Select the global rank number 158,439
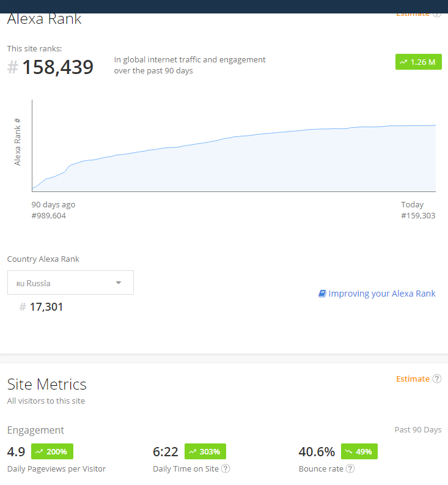 [57, 67]
